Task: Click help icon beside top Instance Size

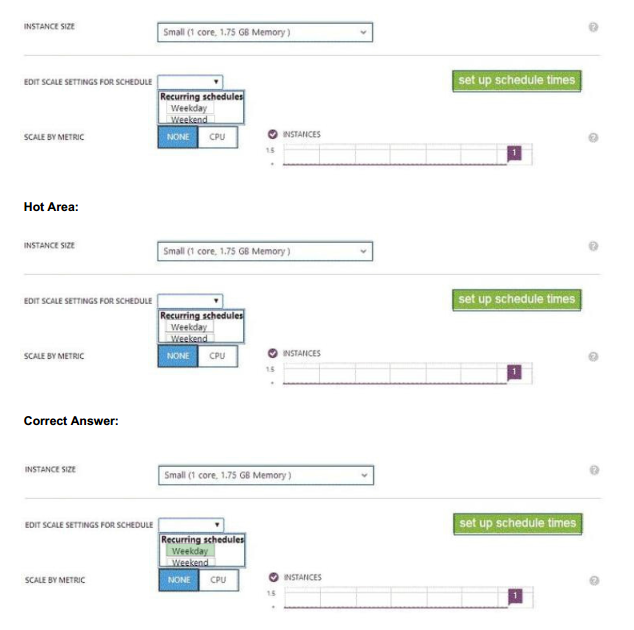Action: (593, 27)
